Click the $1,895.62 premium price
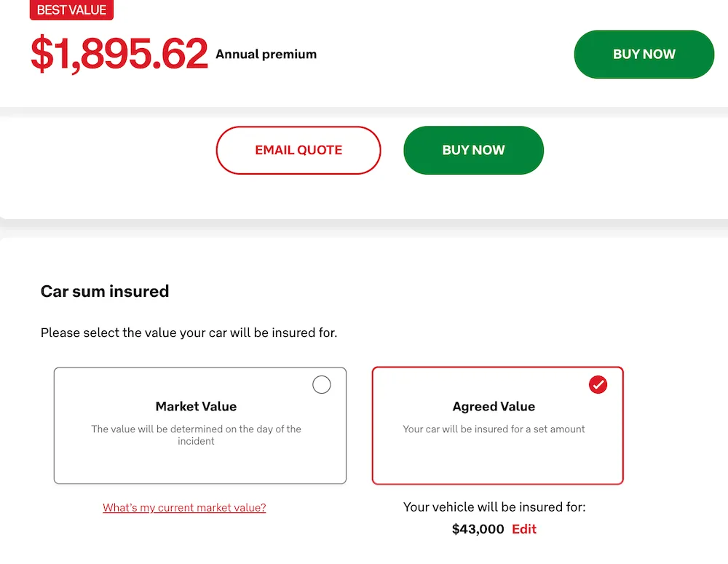This screenshot has width=728, height=564. point(119,55)
